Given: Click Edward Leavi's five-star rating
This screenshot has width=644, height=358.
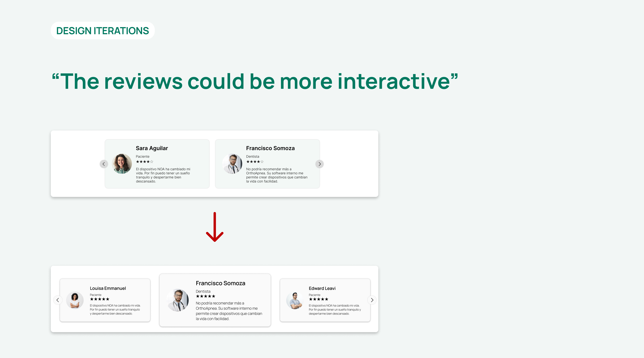Looking at the screenshot, I should click(319, 299).
